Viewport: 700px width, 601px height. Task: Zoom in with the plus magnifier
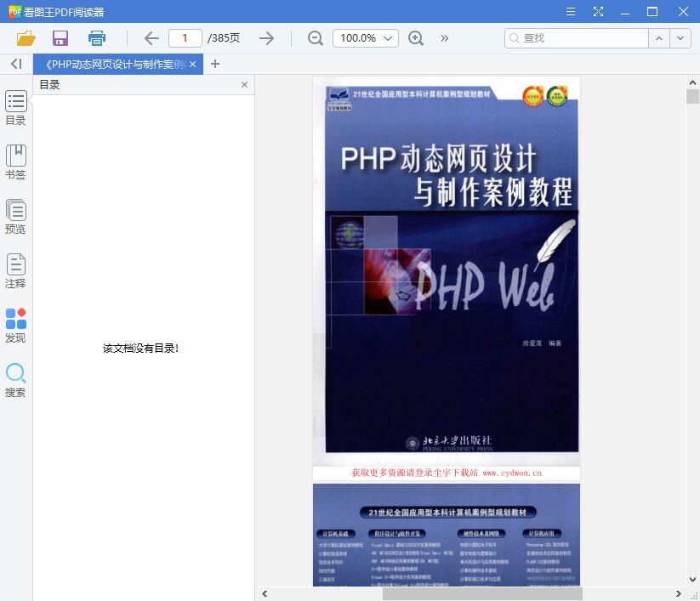tap(416, 38)
